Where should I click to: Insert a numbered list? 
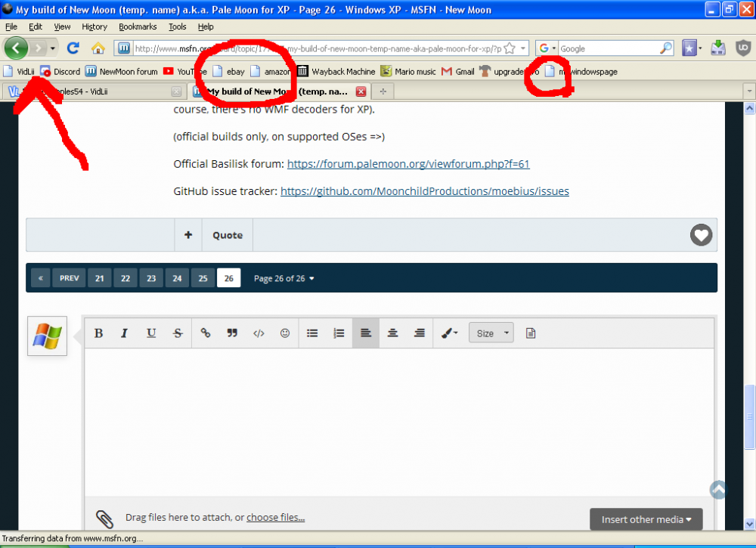339,333
